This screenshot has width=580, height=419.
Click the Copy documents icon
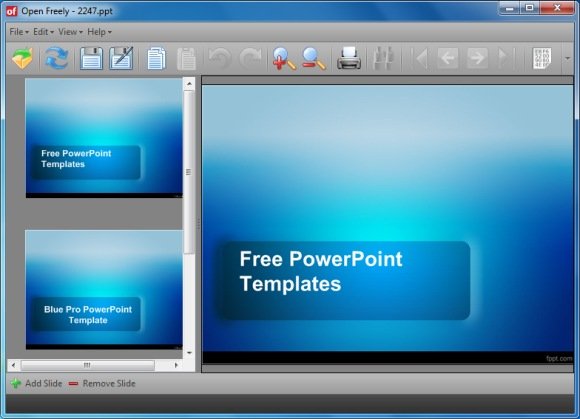[x=156, y=58]
